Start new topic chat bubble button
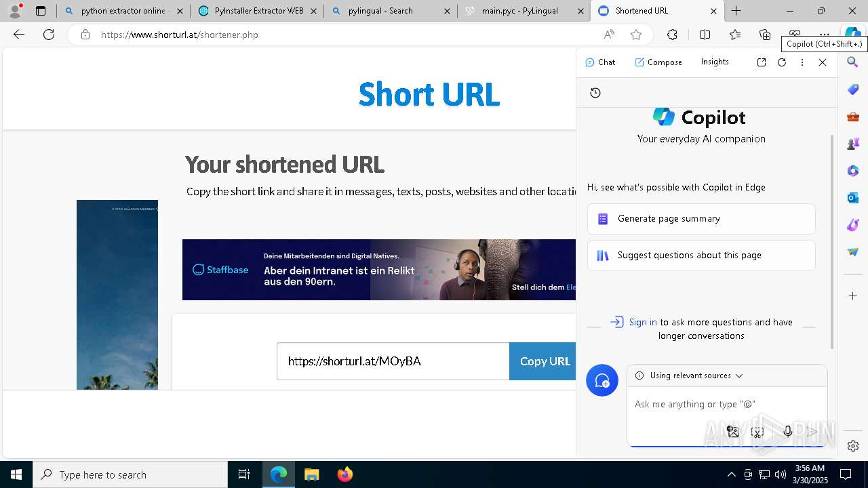Screen dimensions: 868x488 point(602,381)
